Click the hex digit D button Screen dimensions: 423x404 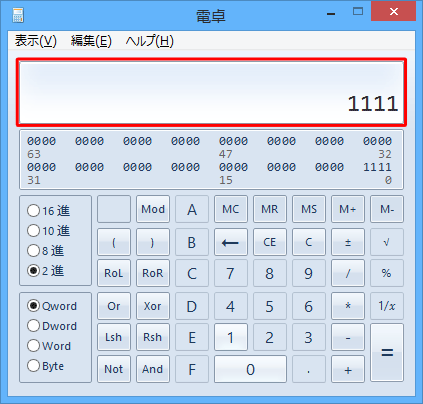coord(192,306)
